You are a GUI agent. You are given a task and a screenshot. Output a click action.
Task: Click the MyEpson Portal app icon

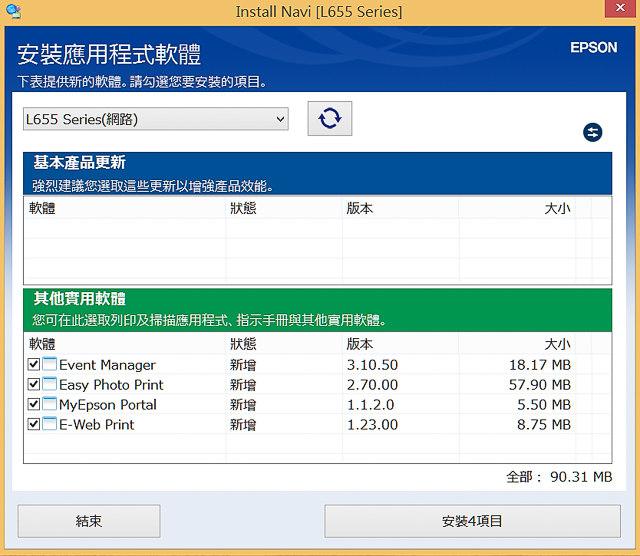tap(49, 404)
